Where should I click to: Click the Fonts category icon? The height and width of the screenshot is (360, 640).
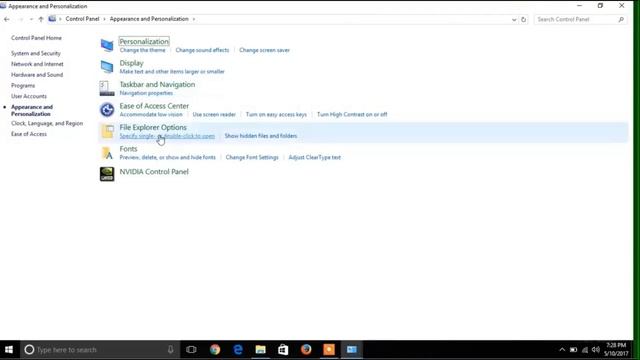[x=107, y=153]
